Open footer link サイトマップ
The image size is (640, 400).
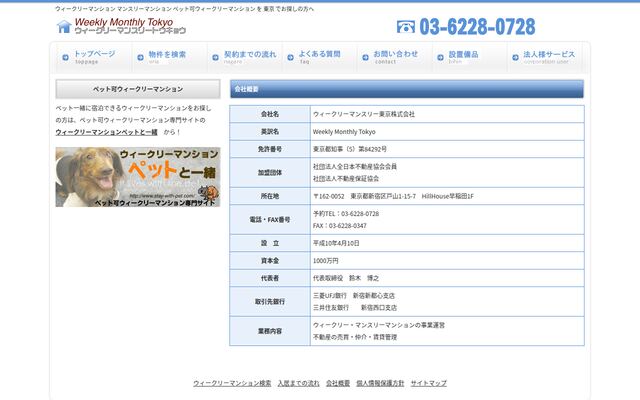(429, 383)
